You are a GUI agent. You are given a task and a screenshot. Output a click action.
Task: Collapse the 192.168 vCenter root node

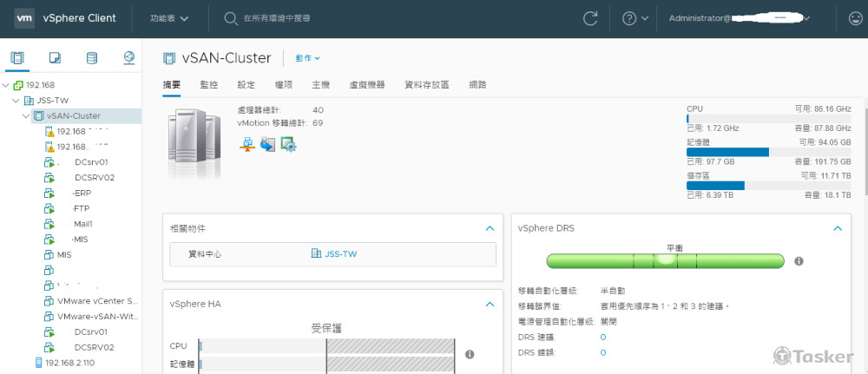[x=6, y=85]
